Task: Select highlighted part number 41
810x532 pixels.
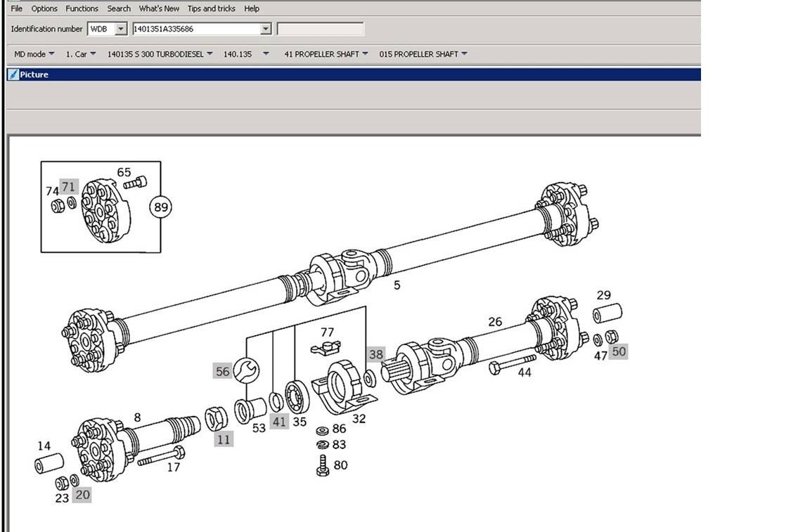Action: (279, 422)
